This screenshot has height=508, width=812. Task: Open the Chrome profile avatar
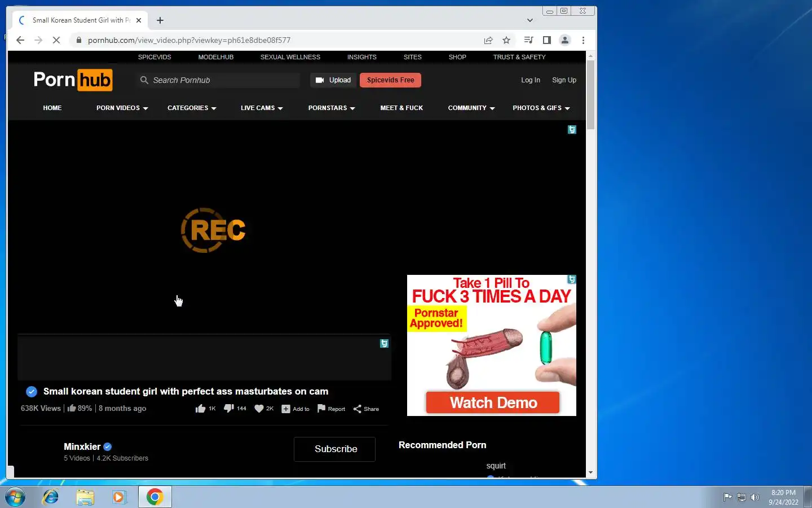564,40
